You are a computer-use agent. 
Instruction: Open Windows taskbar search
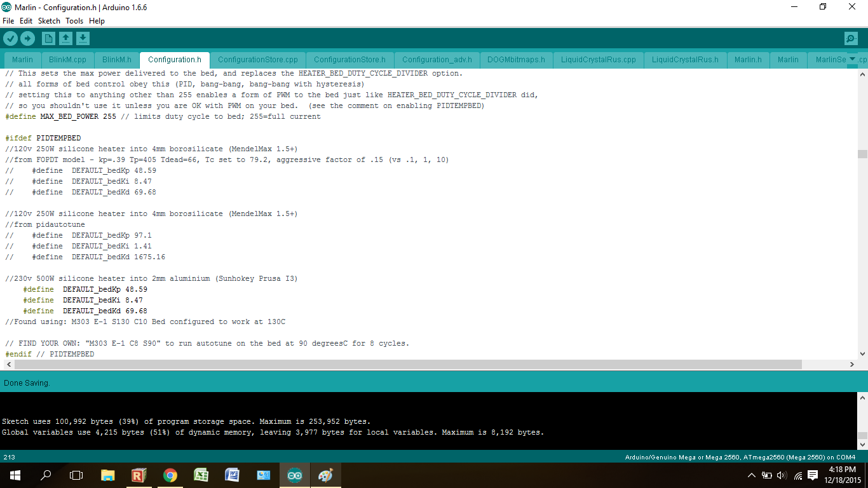[x=46, y=475]
